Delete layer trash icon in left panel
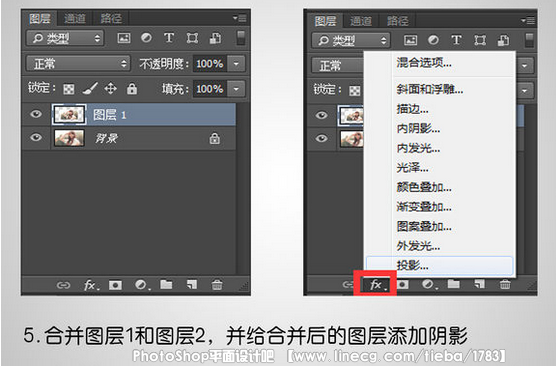 coord(217,285)
